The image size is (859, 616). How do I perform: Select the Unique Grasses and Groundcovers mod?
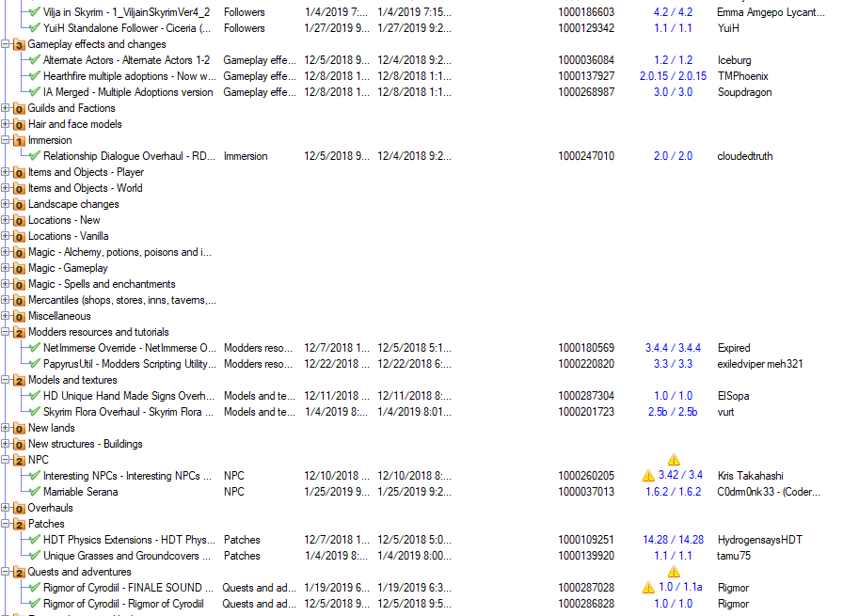[x=127, y=556]
